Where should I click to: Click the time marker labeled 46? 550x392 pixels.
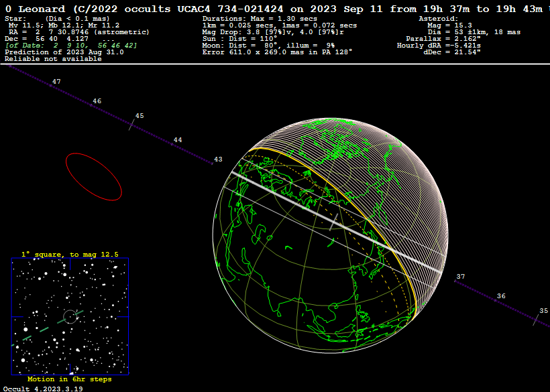[97, 101]
